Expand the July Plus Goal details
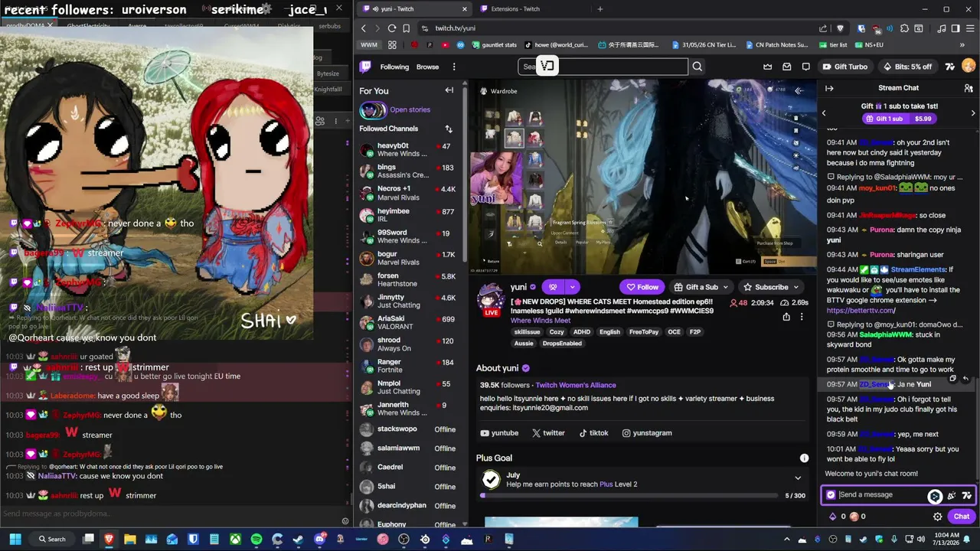The image size is (980, 551). click(x=798, y=478)
